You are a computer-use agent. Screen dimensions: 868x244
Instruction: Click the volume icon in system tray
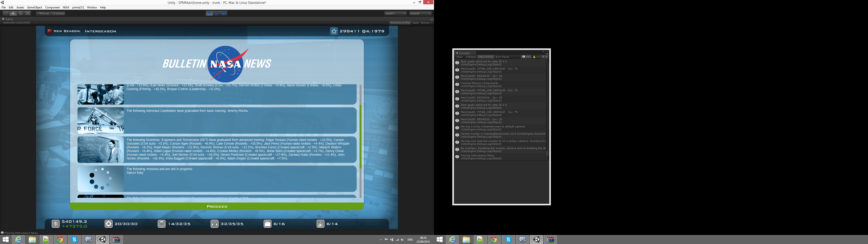click(402, 240)
